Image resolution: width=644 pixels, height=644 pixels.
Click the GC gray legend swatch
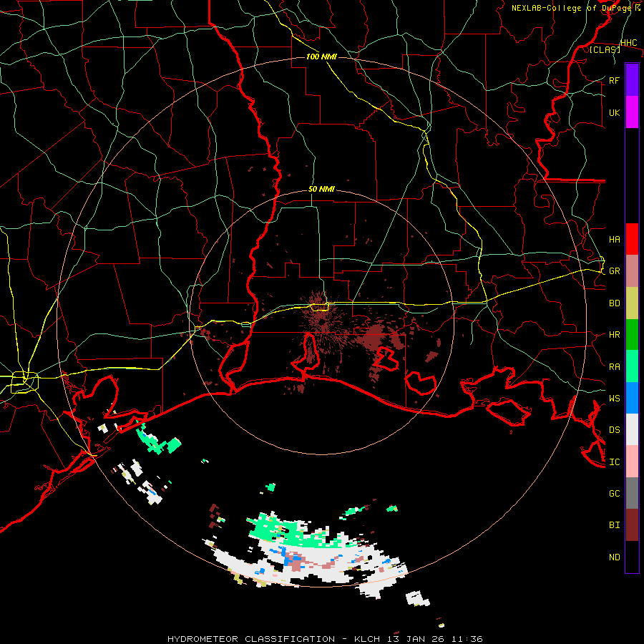click(x=632, y=493)
